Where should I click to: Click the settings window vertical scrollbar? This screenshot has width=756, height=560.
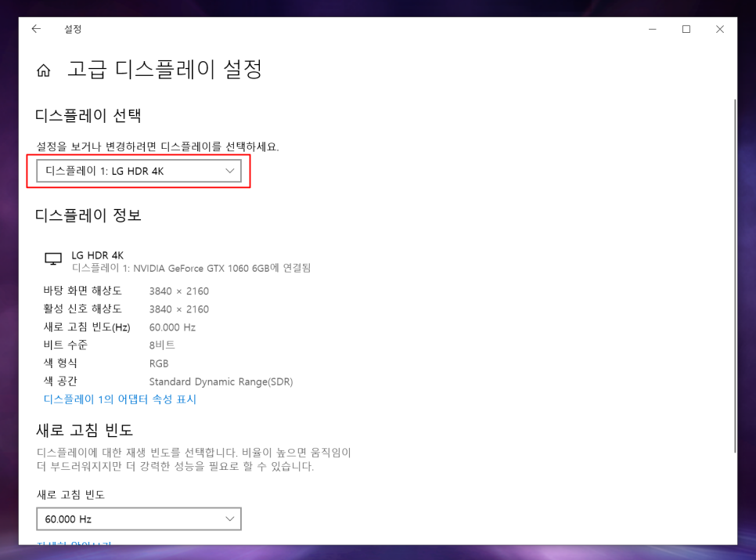[734, 276]
